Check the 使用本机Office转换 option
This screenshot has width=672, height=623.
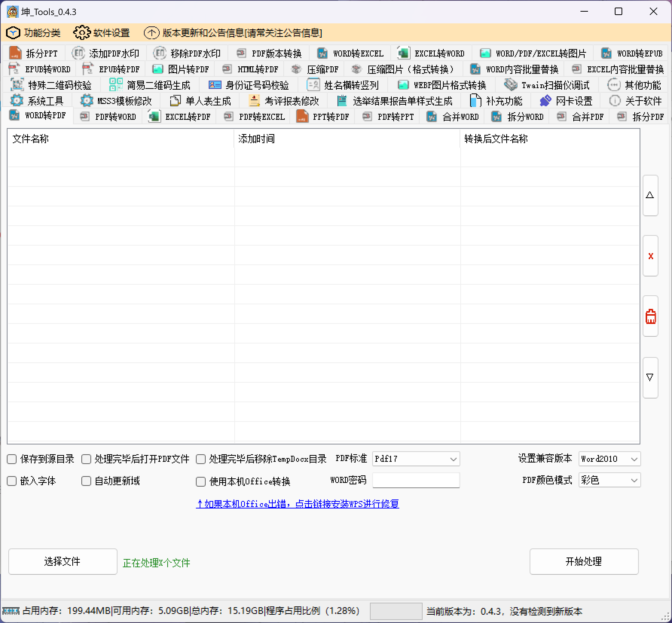click(x=201, y=481)
